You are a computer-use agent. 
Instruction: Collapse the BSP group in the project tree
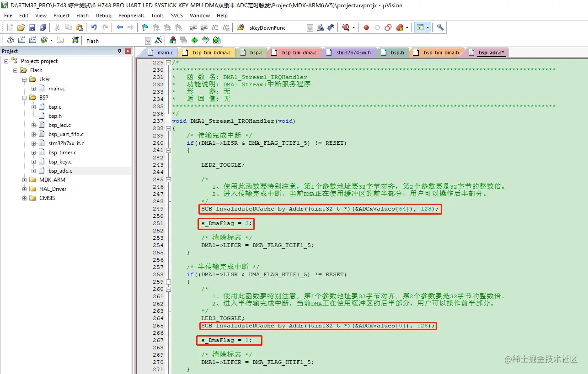tap(25, 98)
